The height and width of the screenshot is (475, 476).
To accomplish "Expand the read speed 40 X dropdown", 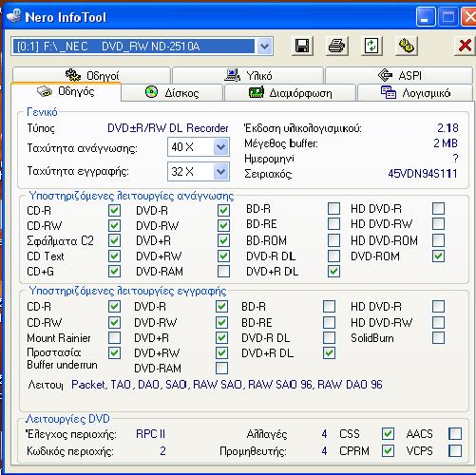I will pyautogui.click(x=220, y=147).
